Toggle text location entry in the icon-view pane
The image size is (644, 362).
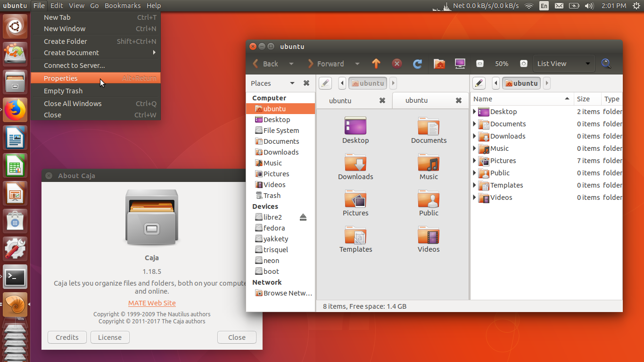point(325,83)
